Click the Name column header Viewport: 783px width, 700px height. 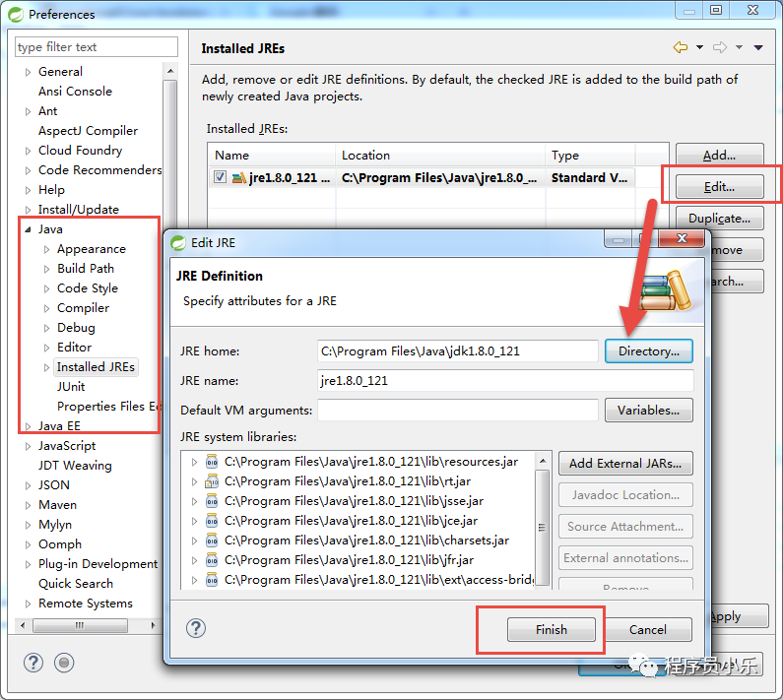point(272,156)
